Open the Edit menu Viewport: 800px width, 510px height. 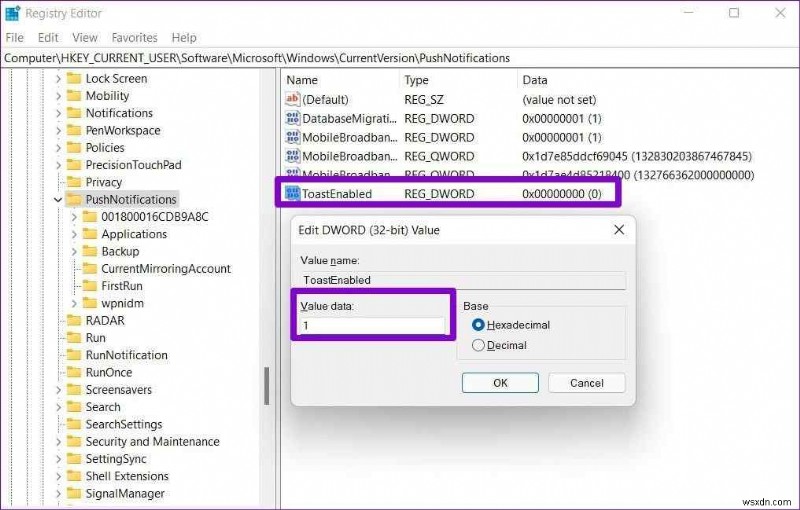click(48, 38)
